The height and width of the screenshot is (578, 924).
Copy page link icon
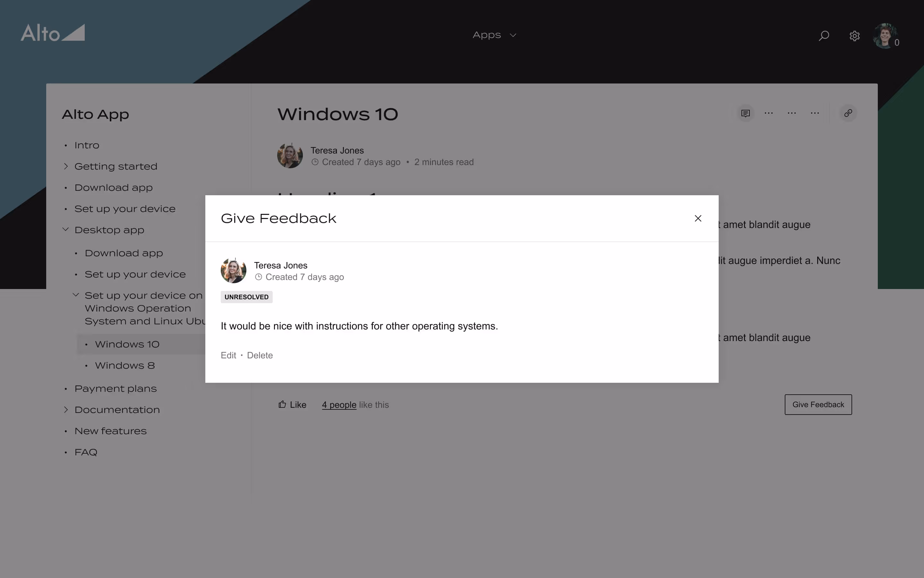point(848,113)
